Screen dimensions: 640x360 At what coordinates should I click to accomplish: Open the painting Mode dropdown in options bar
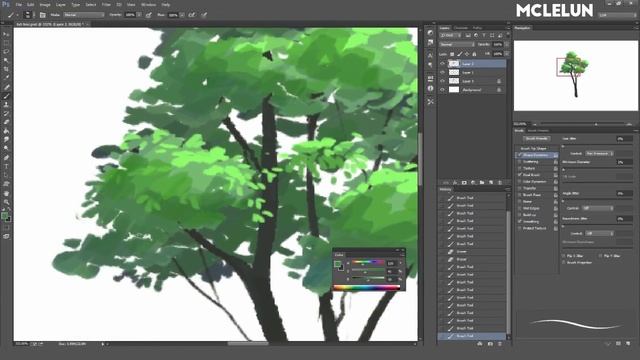[x=84, y=15]
